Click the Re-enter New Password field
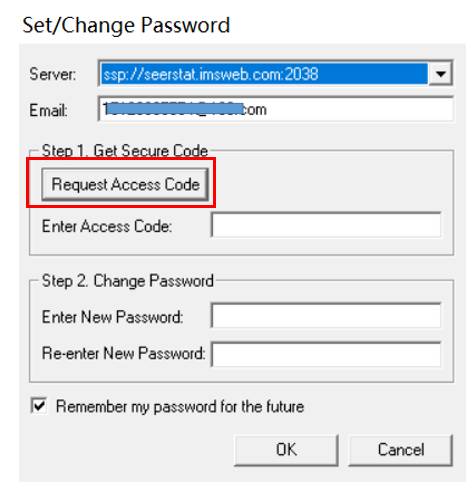Viewport: 466px width, 482px height. pos(326,354)
